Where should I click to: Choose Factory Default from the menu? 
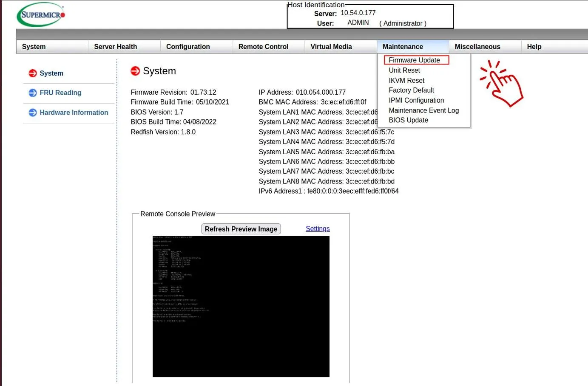click(411, 90)
